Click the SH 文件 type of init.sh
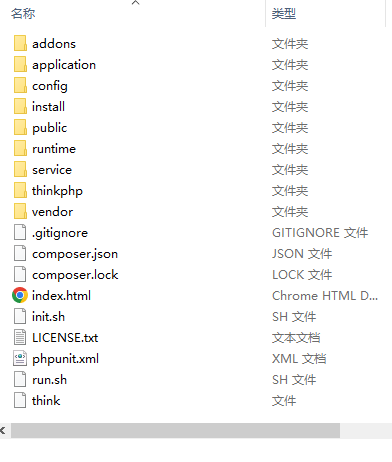Screen dimensions: 392x462 294,317
